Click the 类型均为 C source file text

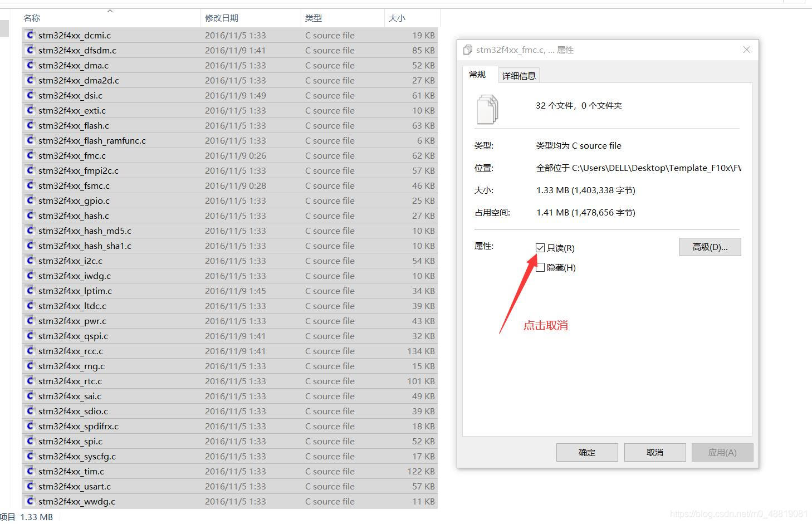pyautogui.click(x=579, y=145)
